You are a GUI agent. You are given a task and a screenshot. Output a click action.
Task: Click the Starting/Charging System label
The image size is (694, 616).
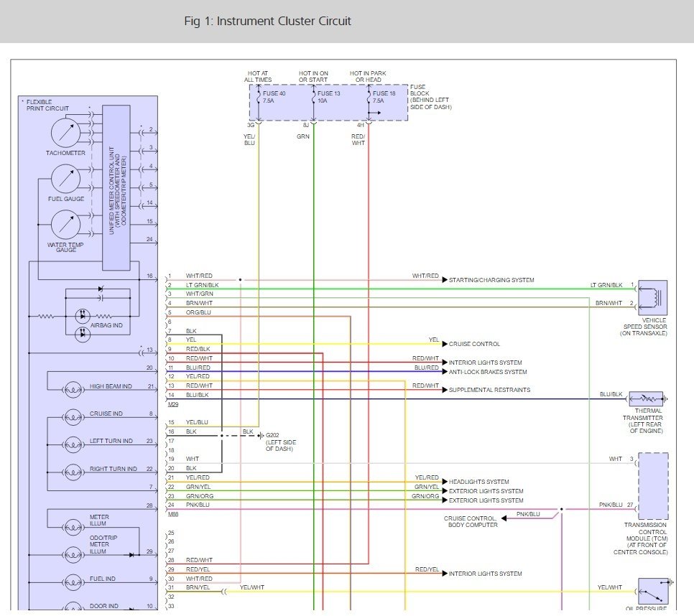tap(491, 280)
